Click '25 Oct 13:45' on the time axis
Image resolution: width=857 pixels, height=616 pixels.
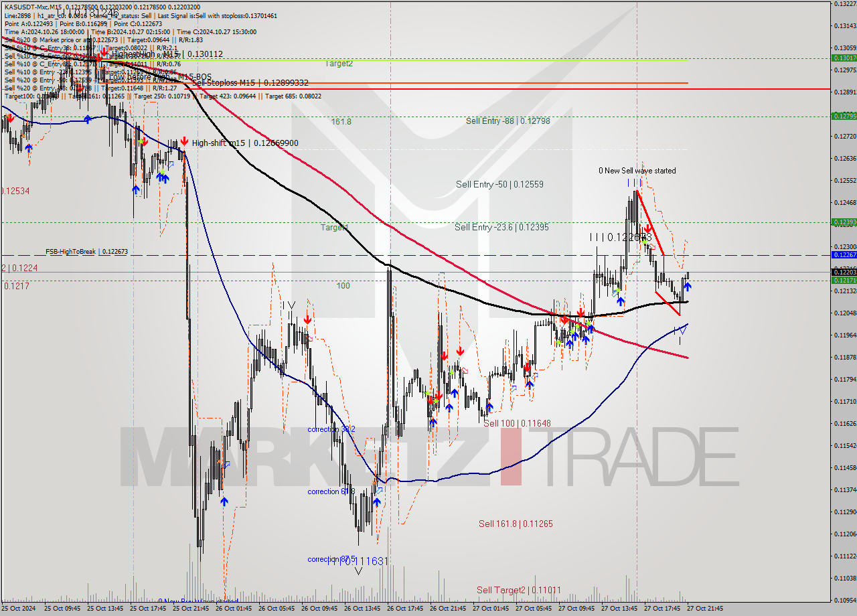(x=104, y=609)
